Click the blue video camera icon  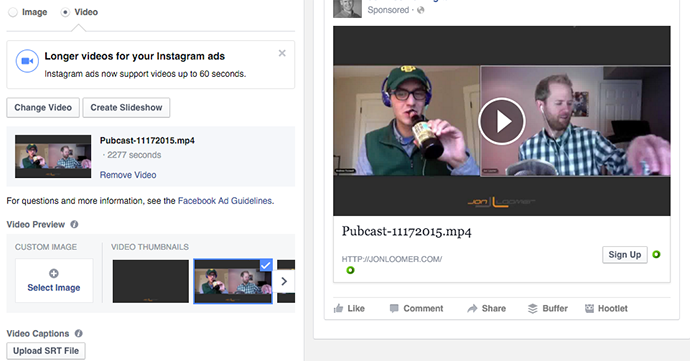(x=27, y=61)
